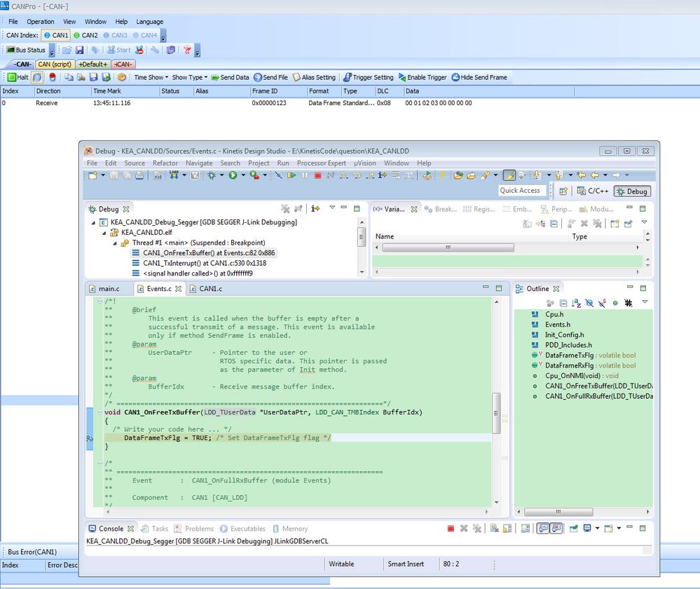700x589 pixels.
Task: Select the CAN1 channel index
Action: point(56,35)
